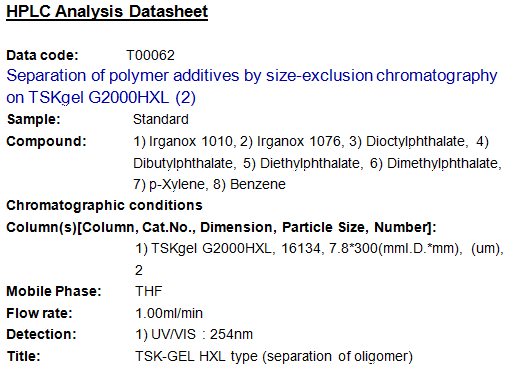Select p-Xylene in the compound list

click(x=176, y=184)
